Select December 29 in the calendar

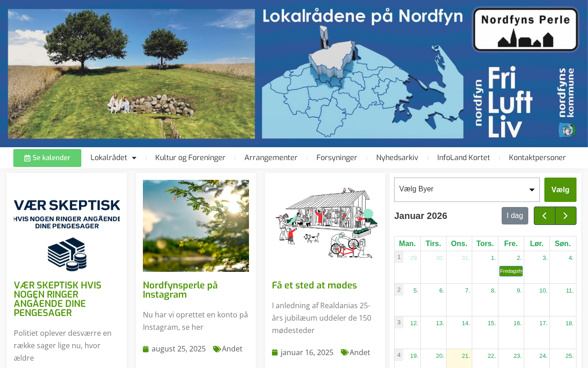(x=414, y=258)
